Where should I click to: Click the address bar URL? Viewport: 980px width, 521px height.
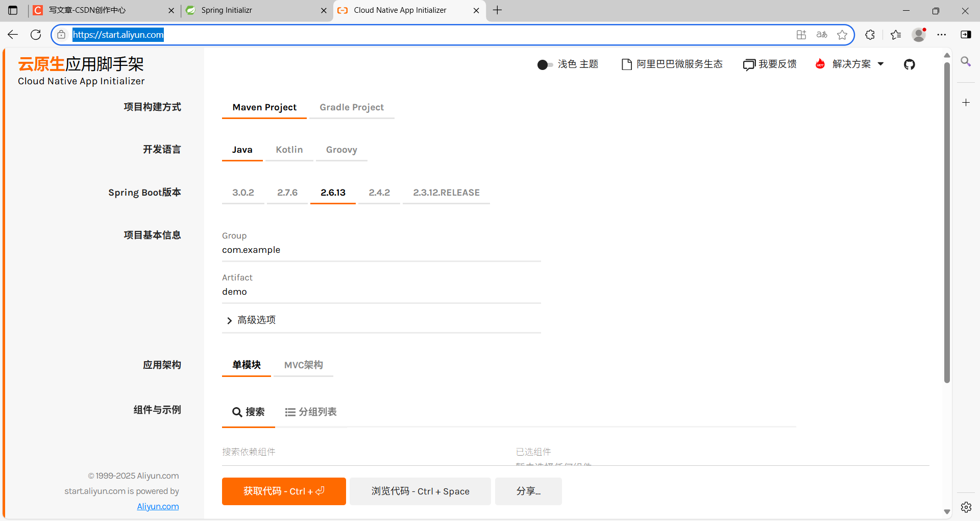(118, 35)
